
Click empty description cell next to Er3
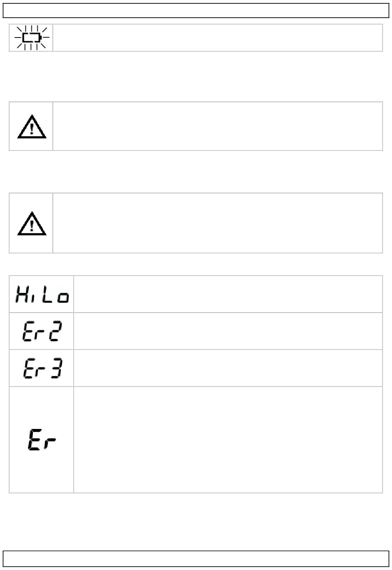tap(228, 368)
